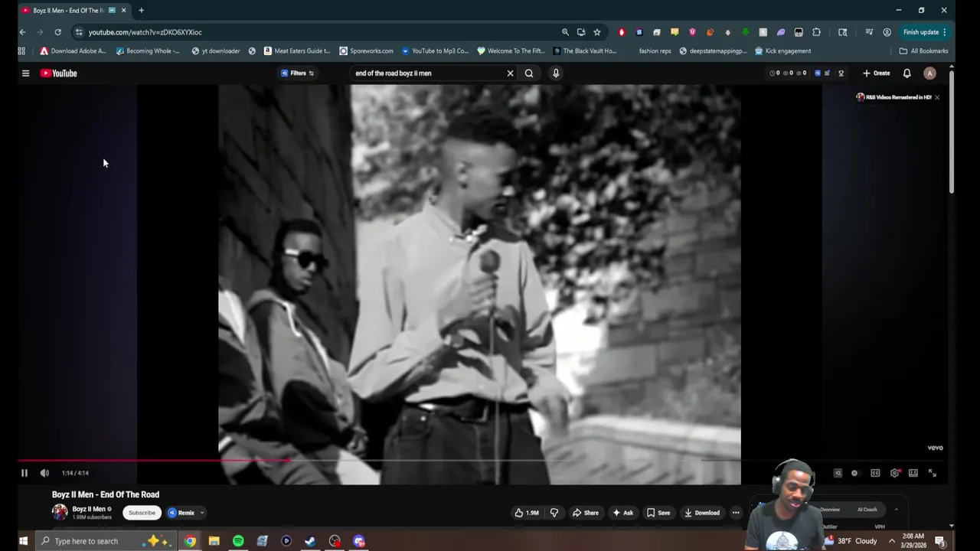Open the Boyz II Men channel avatar
Viewport: 980px width, 551px height.
coord(60,513)
